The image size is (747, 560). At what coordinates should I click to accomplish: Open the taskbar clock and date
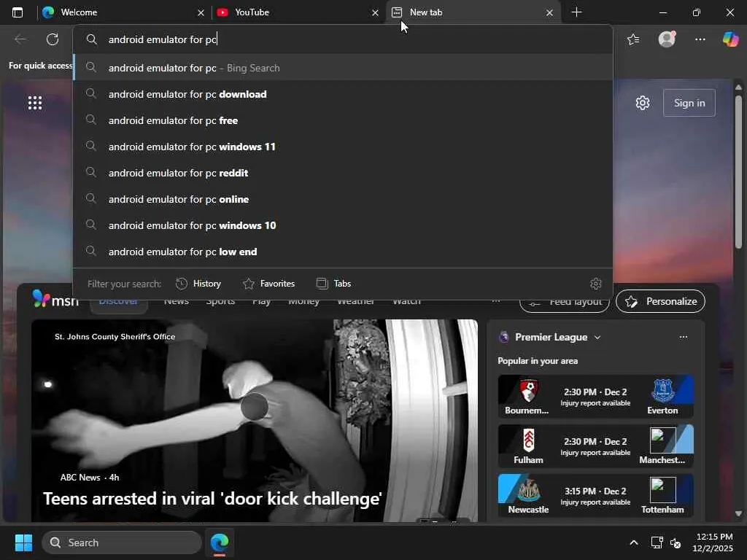(713, 542)
